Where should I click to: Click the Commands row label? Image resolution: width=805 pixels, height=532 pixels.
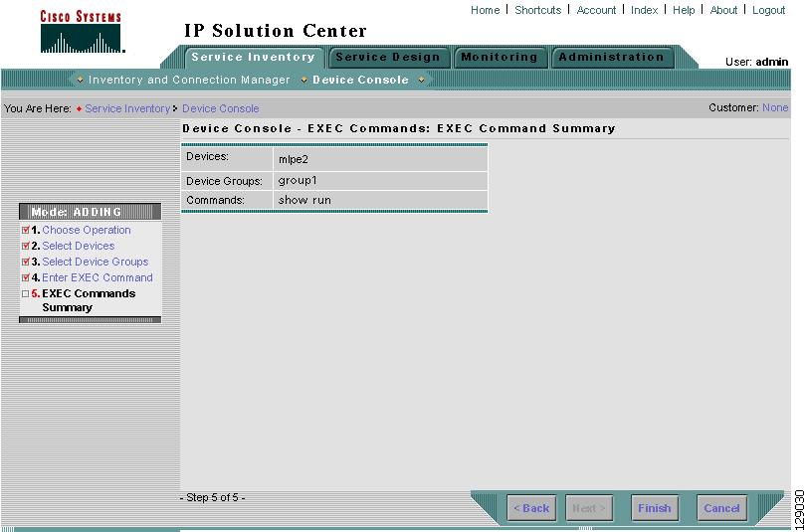(x=216, y=200)
